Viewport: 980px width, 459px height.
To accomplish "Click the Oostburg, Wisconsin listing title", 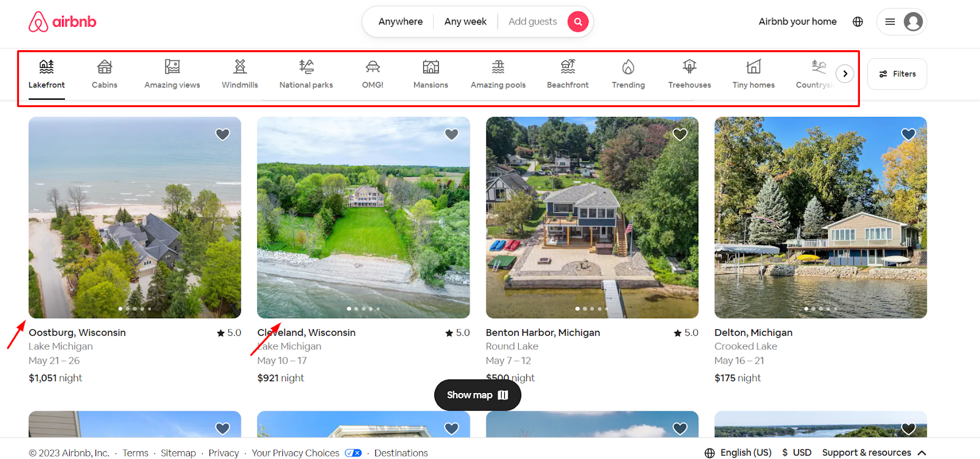I will click(x=77, y=333).
